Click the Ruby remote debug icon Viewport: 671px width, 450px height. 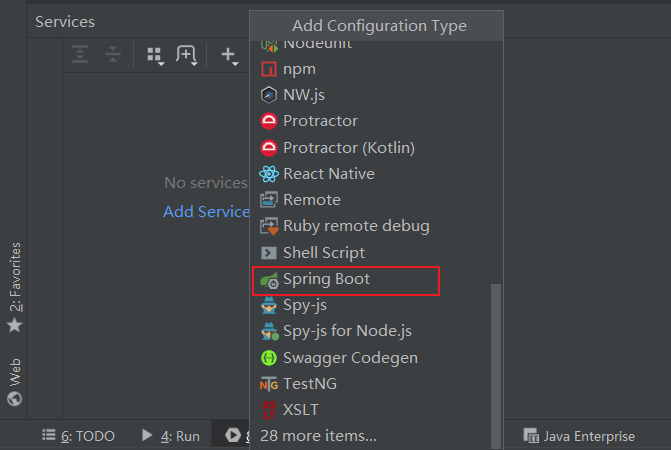coord(269,226)
